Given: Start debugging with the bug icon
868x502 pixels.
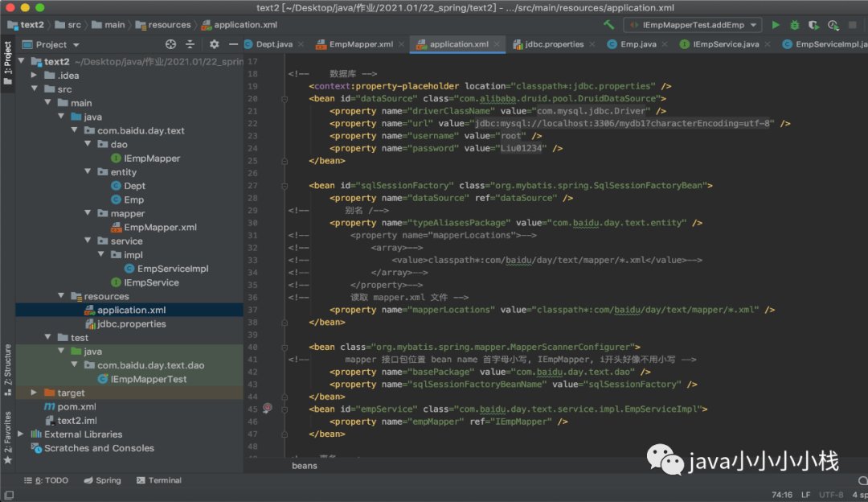Looking at the screenshot, I should click(795, 25).
